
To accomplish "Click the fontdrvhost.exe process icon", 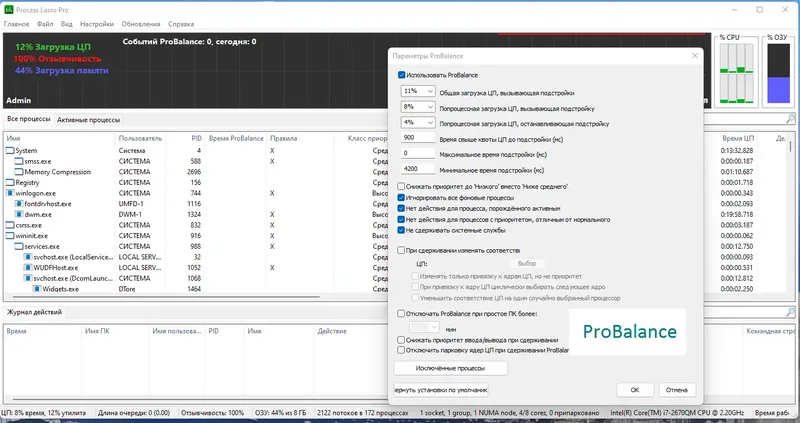I will (x=19, y=204).
